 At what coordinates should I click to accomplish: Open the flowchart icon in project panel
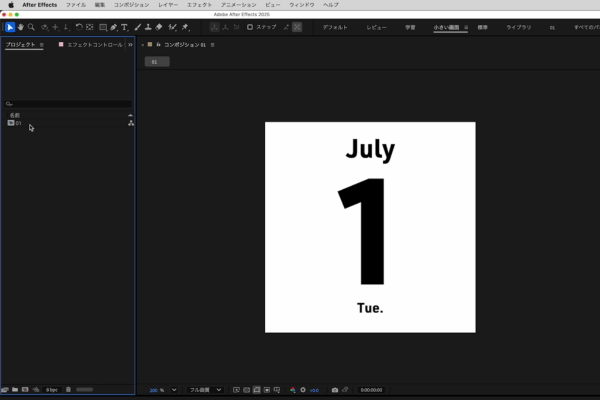pyautogui.click(x=131, y=123)
